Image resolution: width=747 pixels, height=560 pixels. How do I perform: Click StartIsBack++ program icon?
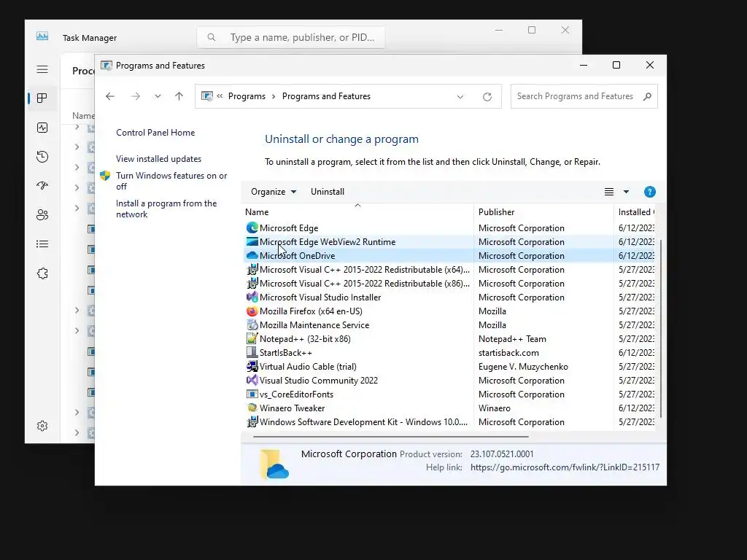pos(252,353)
